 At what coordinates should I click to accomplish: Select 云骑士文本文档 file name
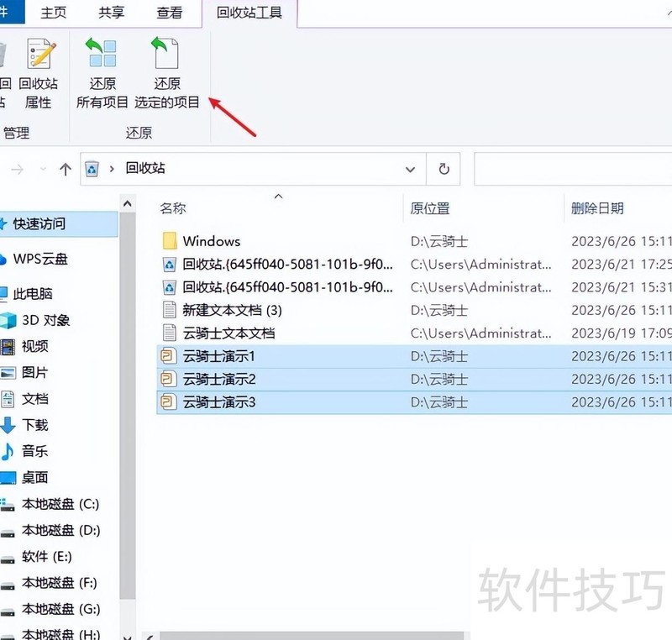pyautogui.click(x=228, y=333)
